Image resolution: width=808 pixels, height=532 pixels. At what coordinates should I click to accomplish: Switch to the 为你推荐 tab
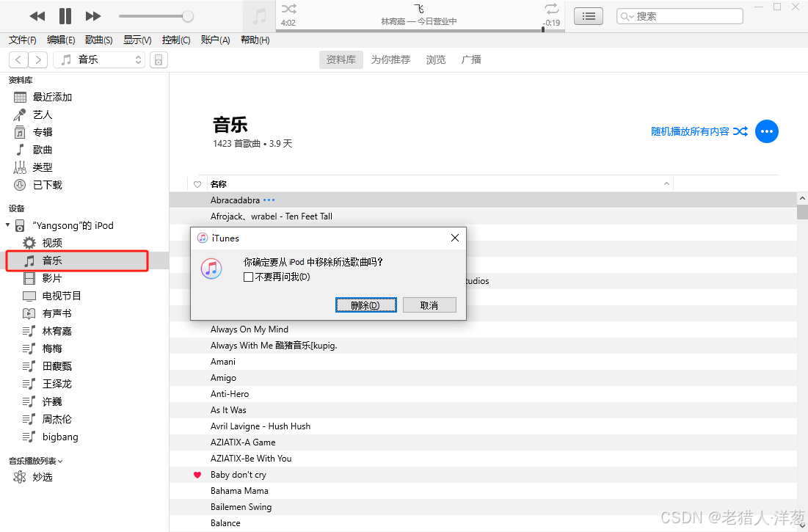click(x=390, y=59)
